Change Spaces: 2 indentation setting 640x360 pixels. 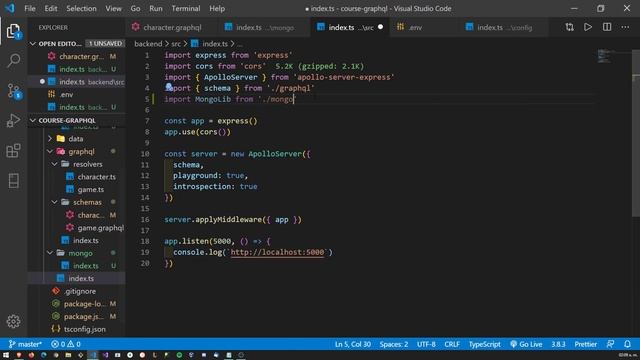tap(394, 344)
